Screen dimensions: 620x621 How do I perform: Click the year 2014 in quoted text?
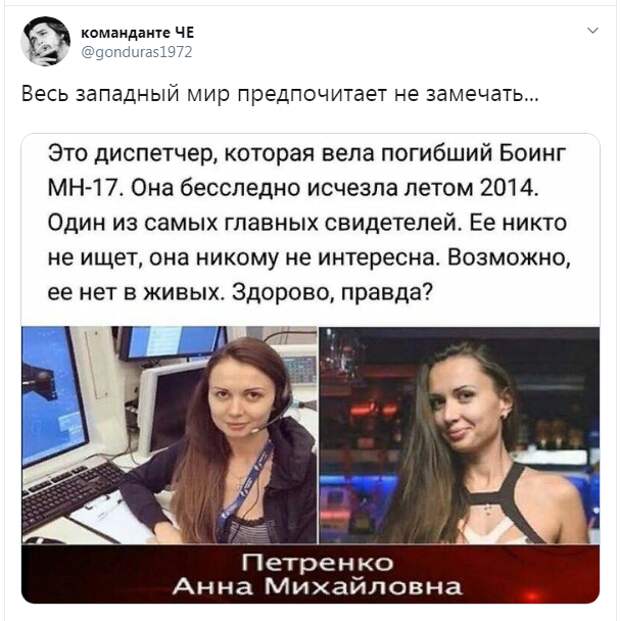click(x=509, y=188)
